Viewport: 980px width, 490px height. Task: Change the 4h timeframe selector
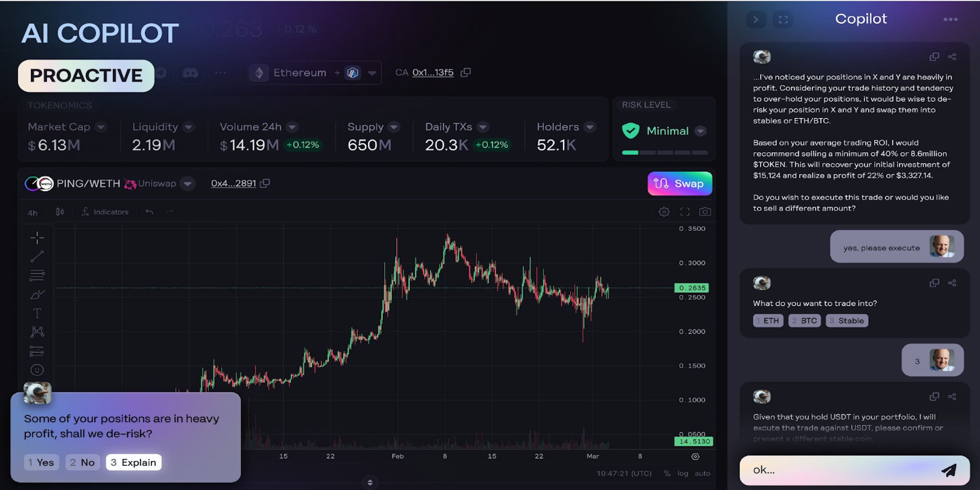(x=33, y=213)
